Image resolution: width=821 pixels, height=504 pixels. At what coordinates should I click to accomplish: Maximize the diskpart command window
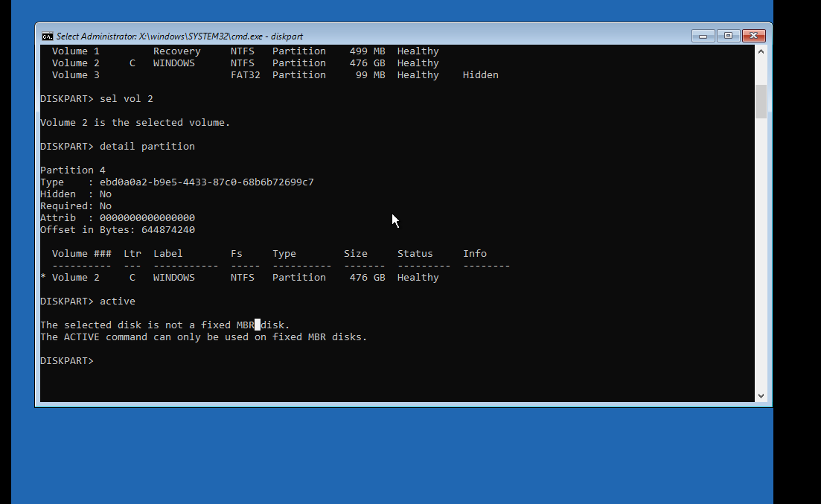pos(728,36)
